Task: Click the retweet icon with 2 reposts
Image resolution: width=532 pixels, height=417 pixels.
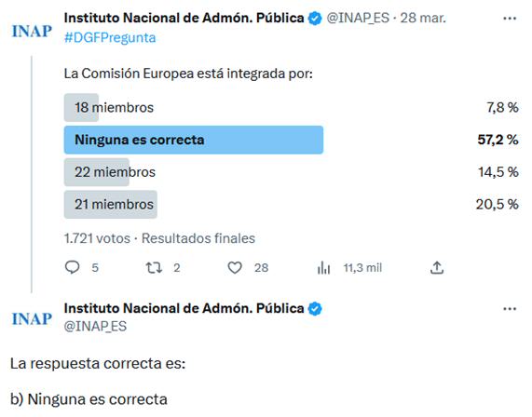Action: (154, 268)
